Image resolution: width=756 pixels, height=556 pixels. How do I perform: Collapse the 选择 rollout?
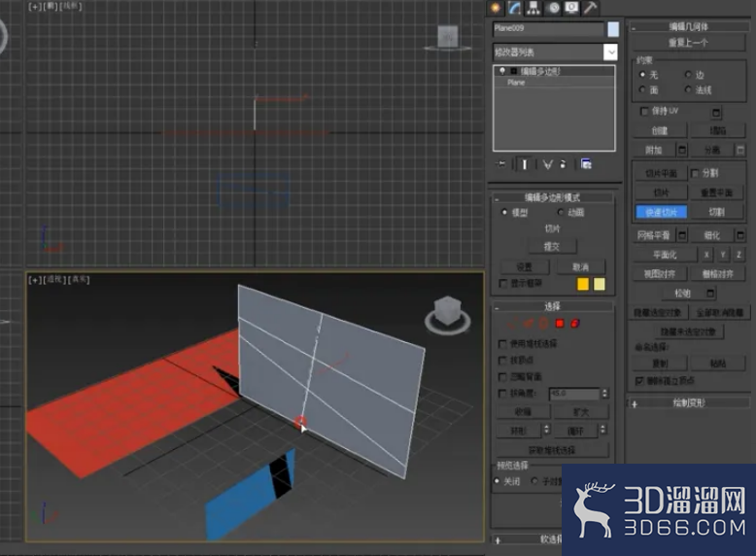tap(497, 307)
